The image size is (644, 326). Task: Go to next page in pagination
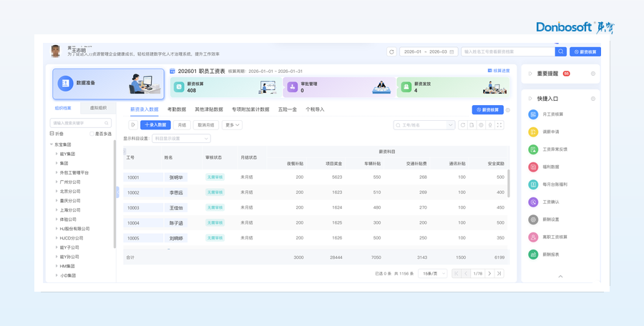489,273
